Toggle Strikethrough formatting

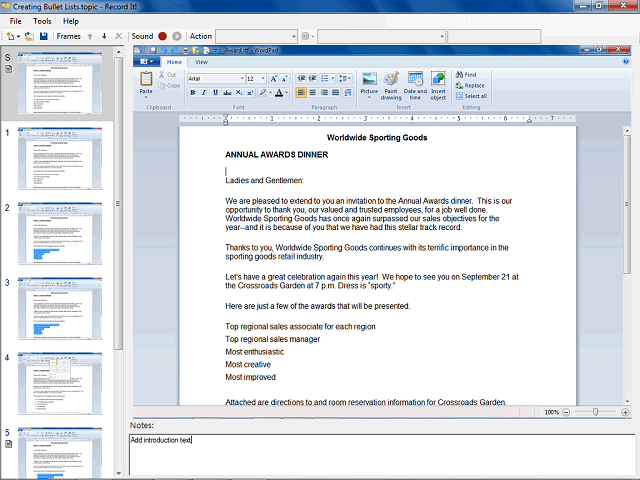coord(227,93)
